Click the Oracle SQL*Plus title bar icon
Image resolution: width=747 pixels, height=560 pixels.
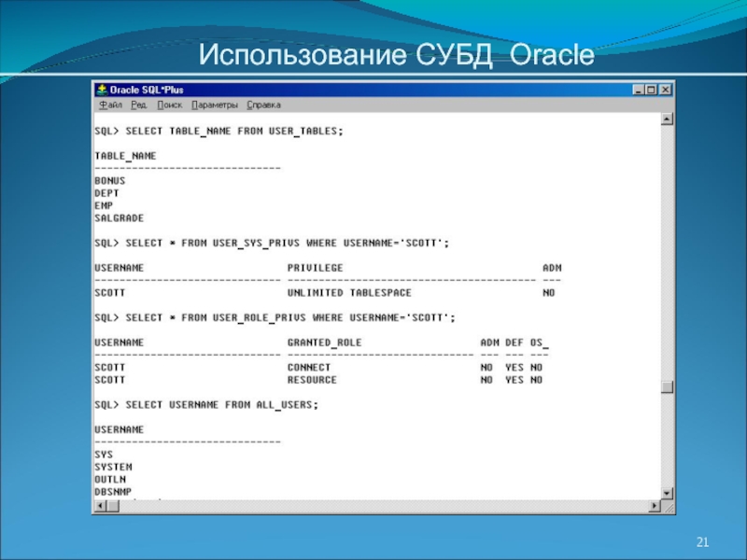tap(102, 90)
